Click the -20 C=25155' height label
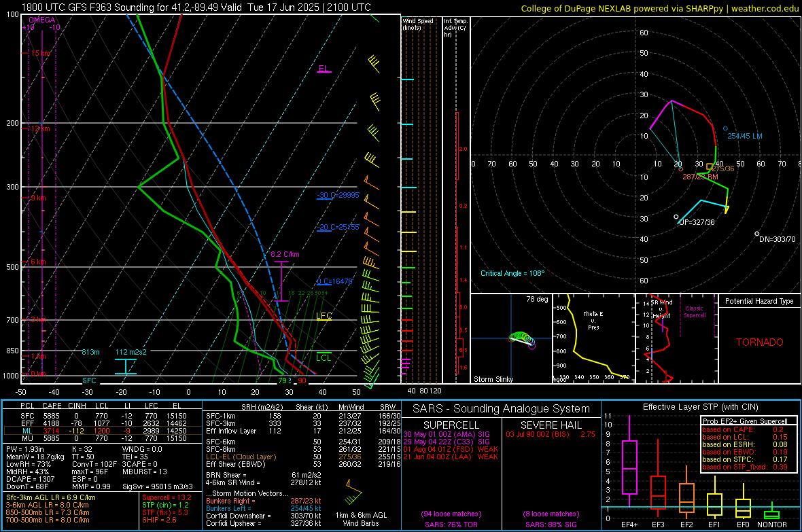 coord(338,227)
